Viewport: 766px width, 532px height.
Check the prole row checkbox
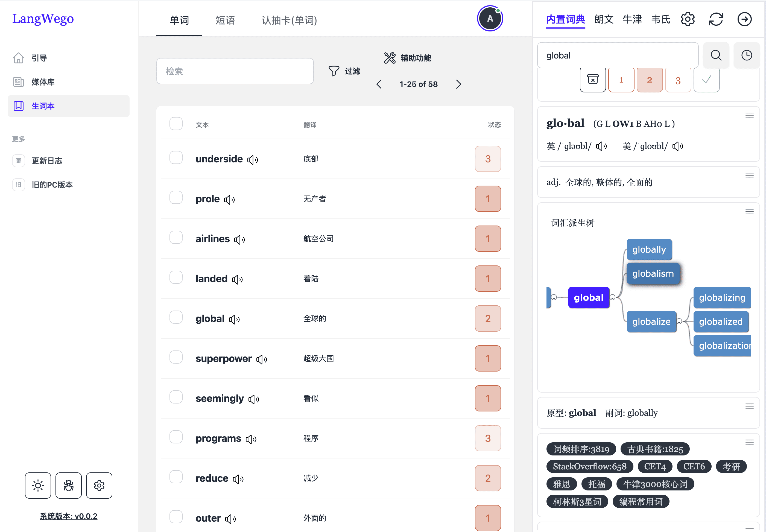[x=176, y=198]
